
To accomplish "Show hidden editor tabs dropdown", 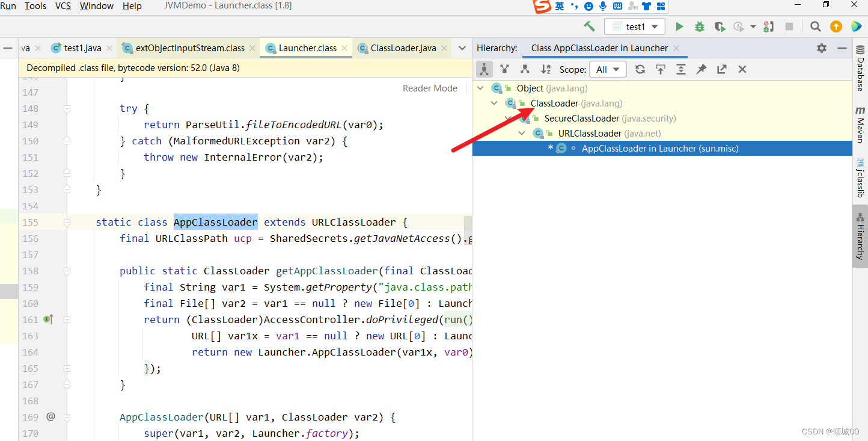I will [x=462, y=48].
